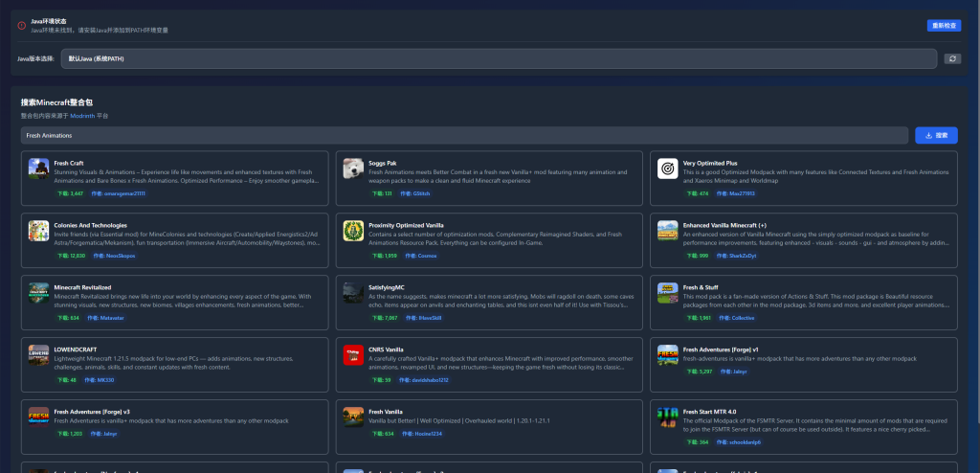
Task: Select the Fresh Start MTR 4.0 title
Action: point(709,412)
